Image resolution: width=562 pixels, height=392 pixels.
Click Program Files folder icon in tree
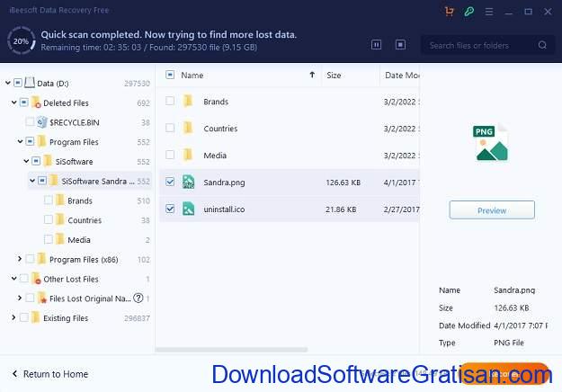point(42,141)
